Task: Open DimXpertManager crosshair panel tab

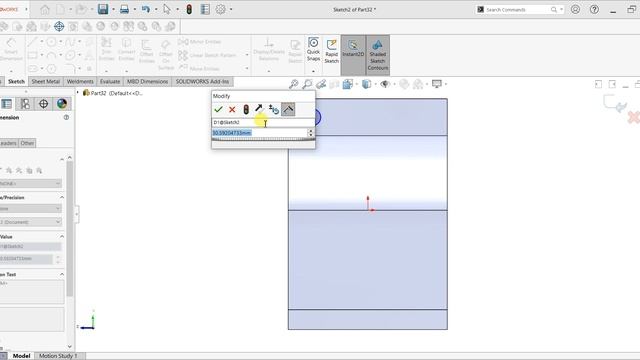Action: point(43,104)
